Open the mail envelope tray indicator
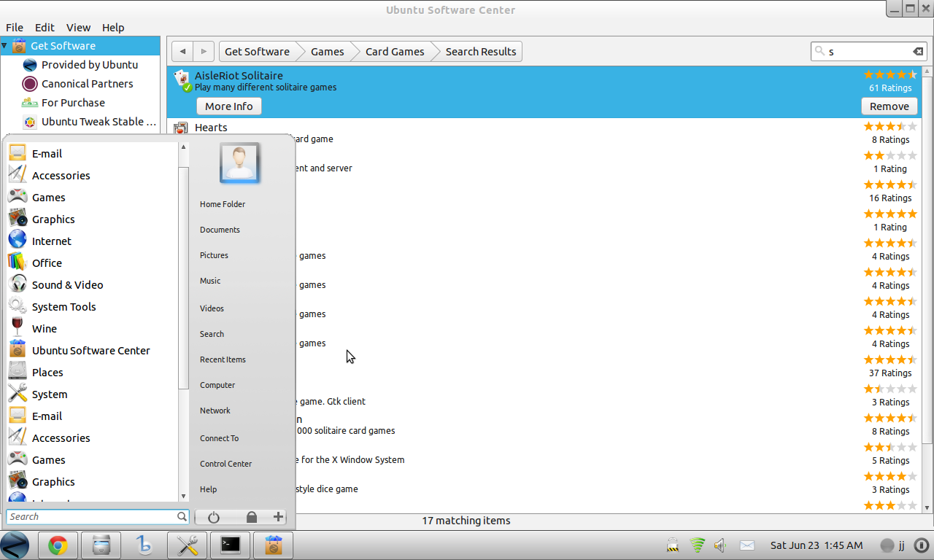 click(747, 545)
